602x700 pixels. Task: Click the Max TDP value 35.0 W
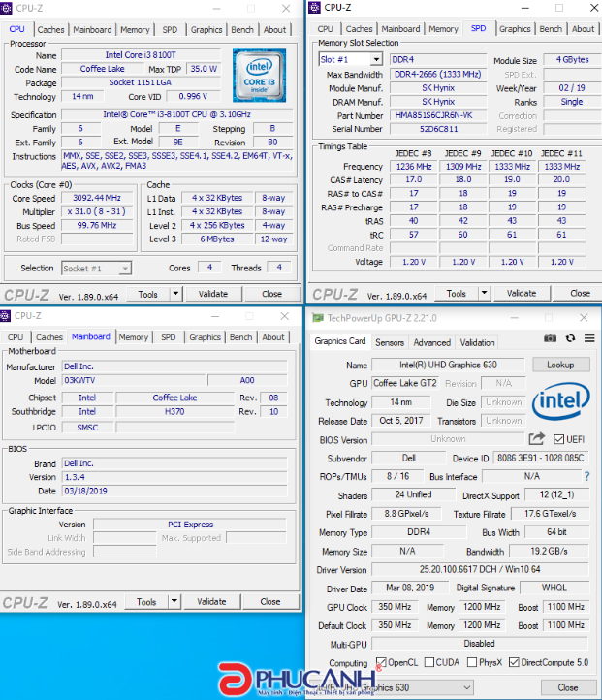click(x=204, y=69)
